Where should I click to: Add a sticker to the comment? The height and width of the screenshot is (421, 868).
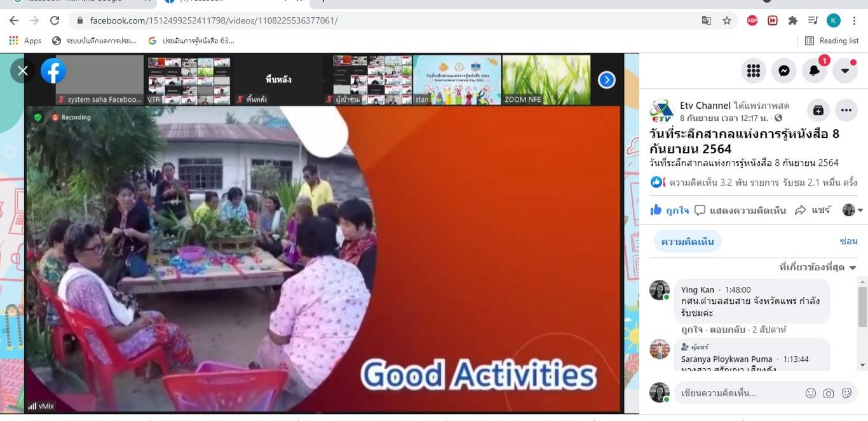[846, 393]
